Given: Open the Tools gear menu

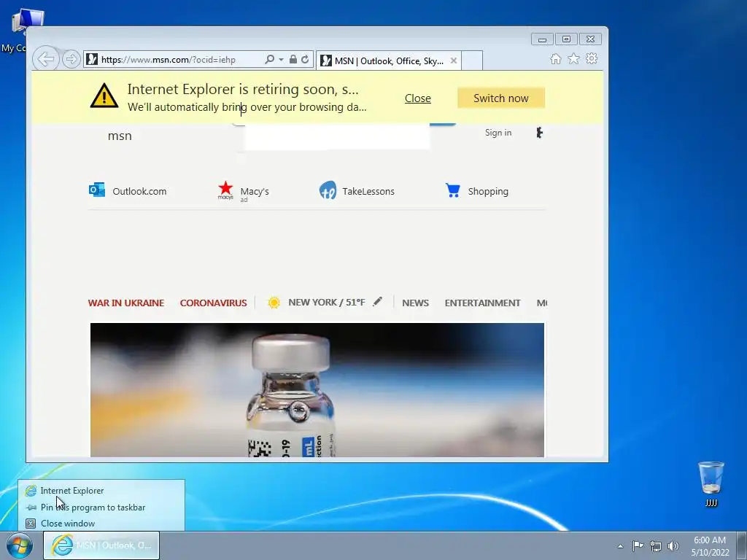Looking at the screenshot, I should click(592, 58).
